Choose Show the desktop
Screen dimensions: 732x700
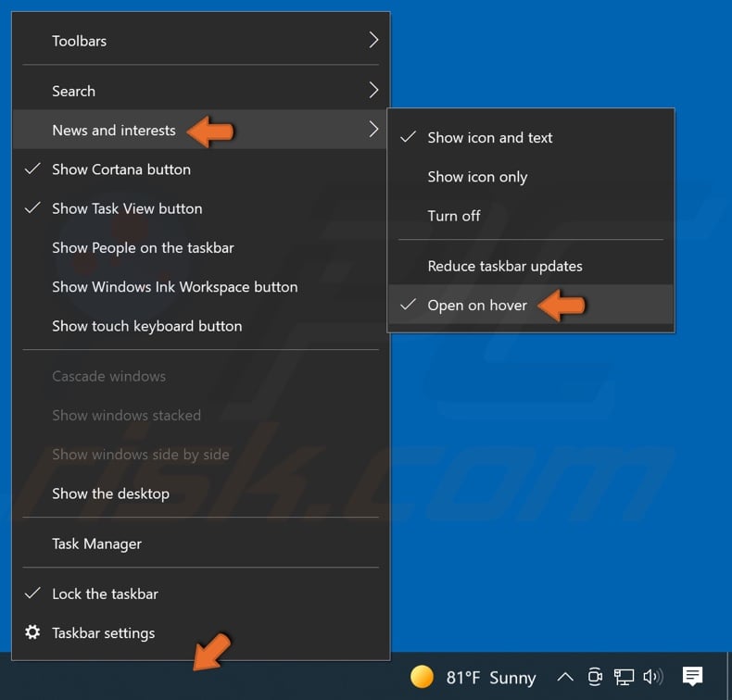click(201, 494)
